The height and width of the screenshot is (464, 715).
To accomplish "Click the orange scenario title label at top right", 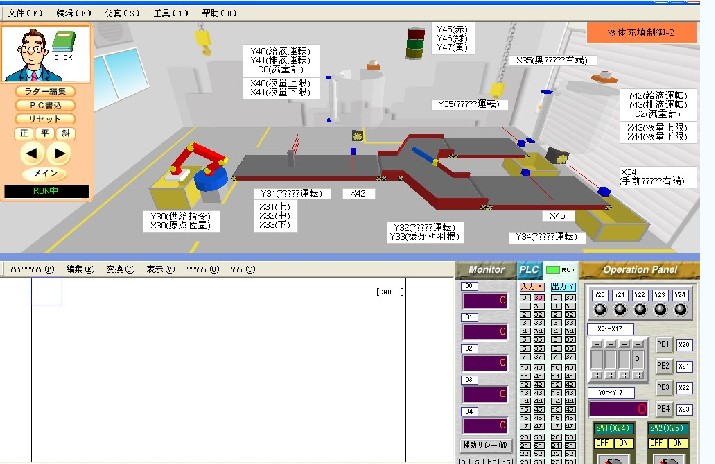I will pos(640,33).
